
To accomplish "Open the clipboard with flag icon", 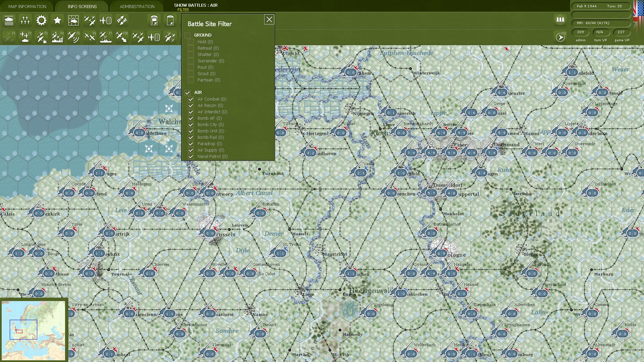I will (x=154, y=20).
